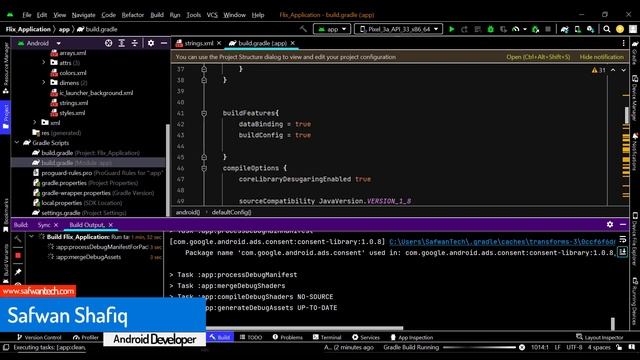Open the caches transforms path link

502,242
